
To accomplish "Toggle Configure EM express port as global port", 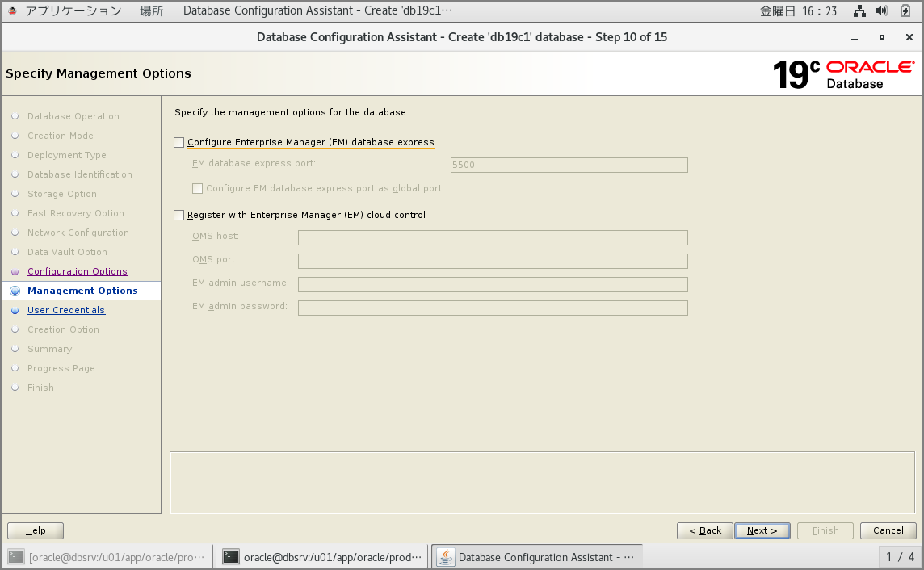I will (197, 189).
